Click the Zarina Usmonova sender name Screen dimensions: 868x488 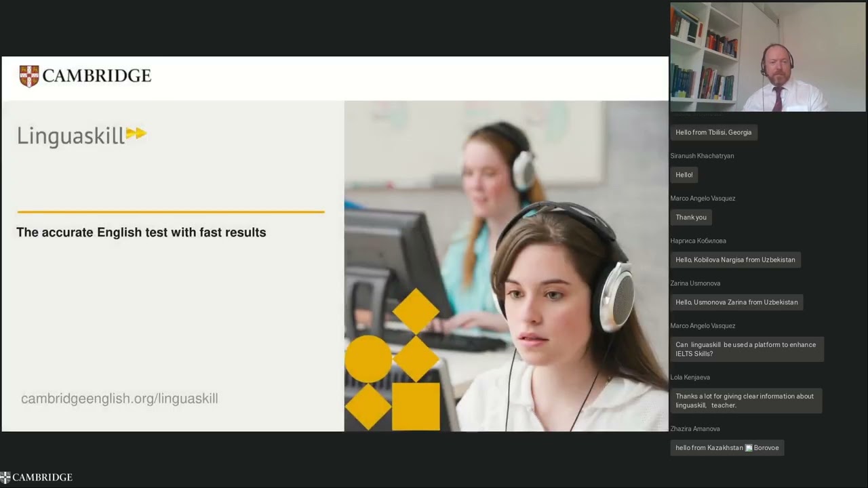[695, 283]
